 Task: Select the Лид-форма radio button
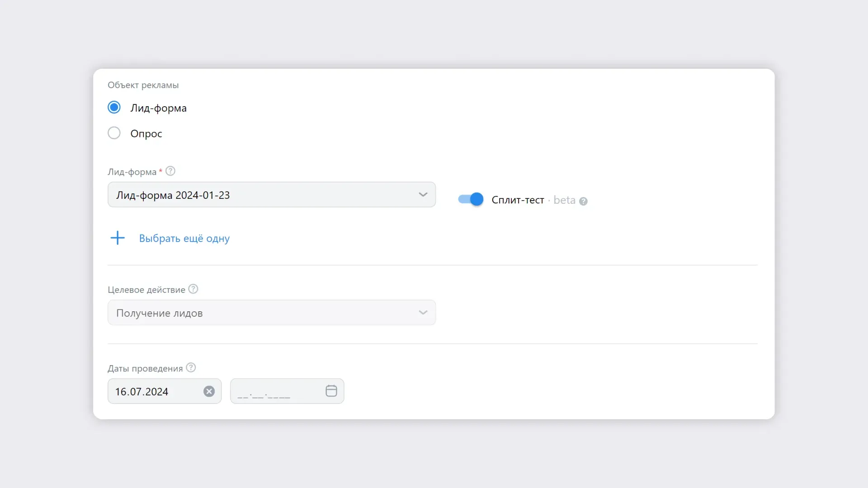click(x=114, y=108)
